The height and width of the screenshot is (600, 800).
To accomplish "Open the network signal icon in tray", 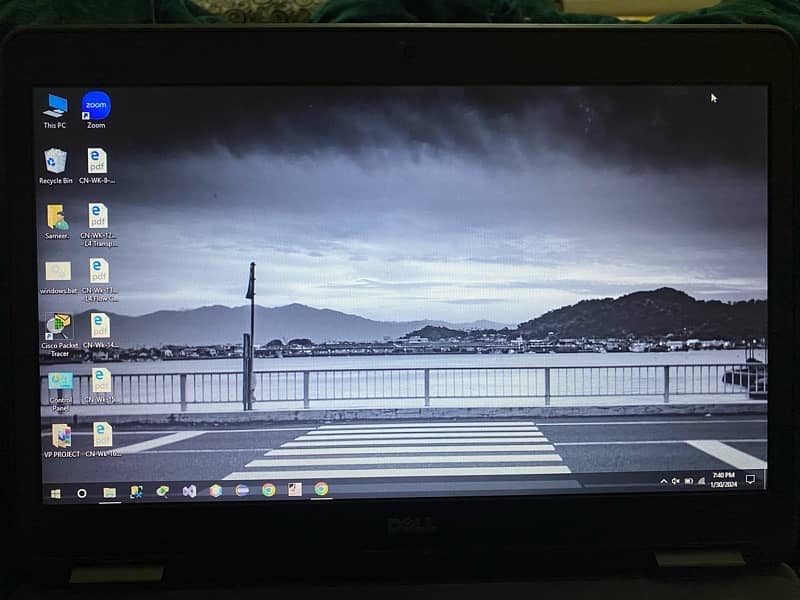I will (702, 481).
